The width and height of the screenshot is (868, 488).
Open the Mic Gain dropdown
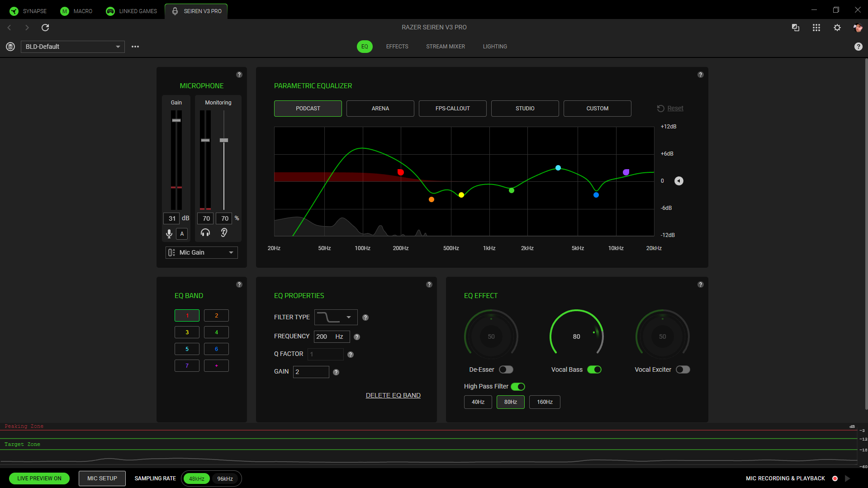coord(202,252)
